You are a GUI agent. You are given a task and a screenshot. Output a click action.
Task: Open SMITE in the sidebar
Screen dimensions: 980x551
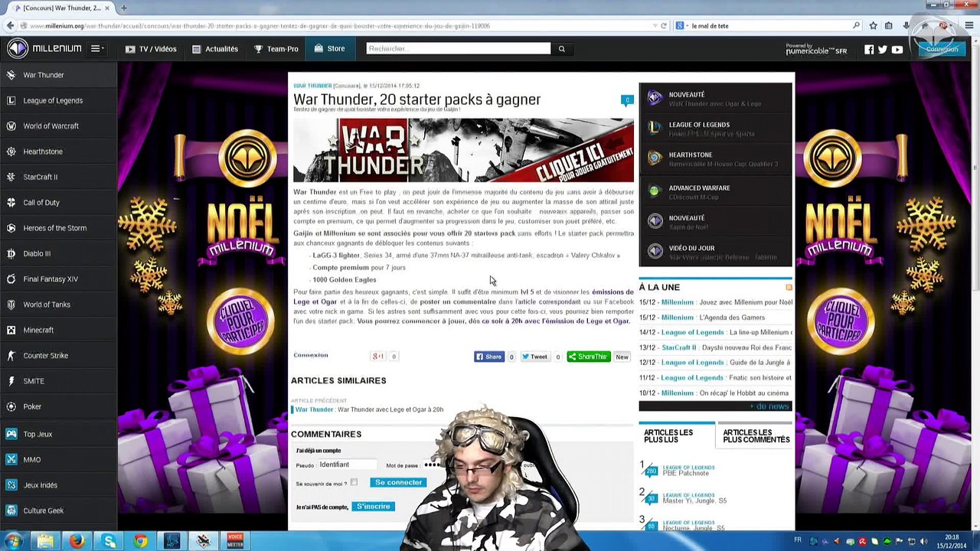coord(58,381)
